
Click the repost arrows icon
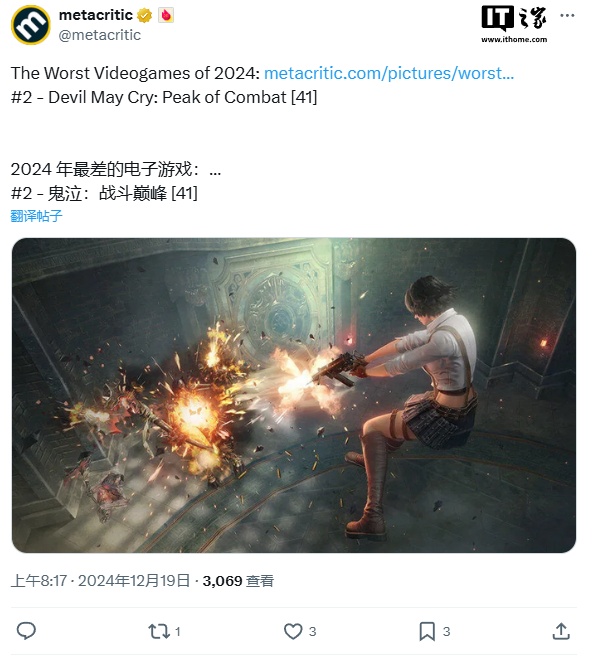[x=159, y=631]
